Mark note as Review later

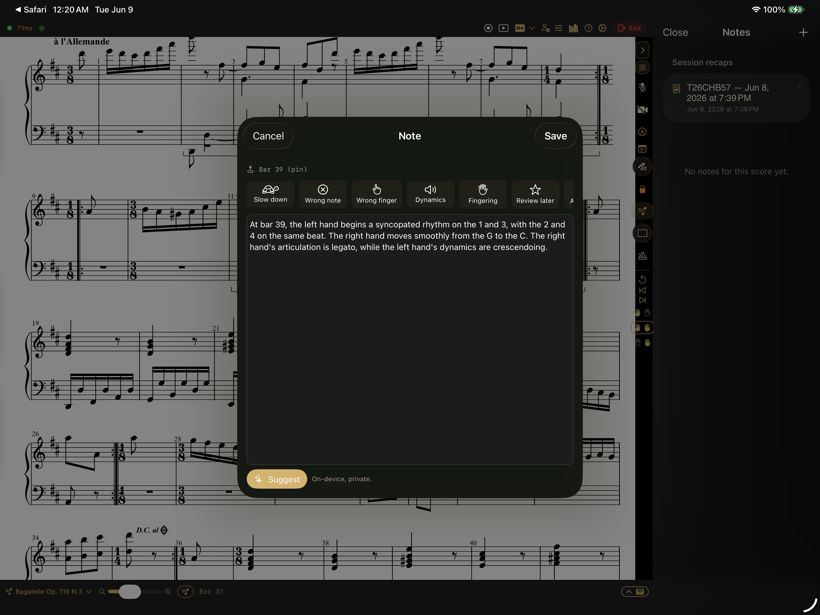pos(535,193)
